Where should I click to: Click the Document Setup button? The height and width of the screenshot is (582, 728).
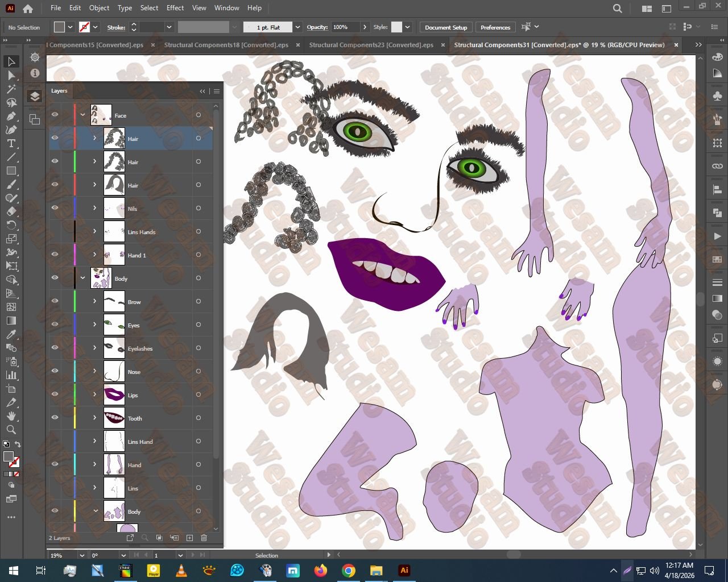(x=446, y=27)
